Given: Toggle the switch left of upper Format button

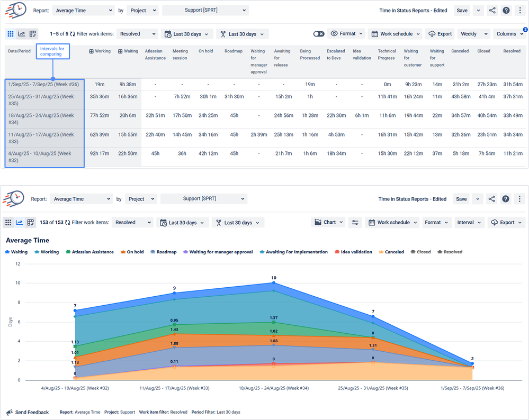Looking at the screenshot, I should (x=318, y=34).
